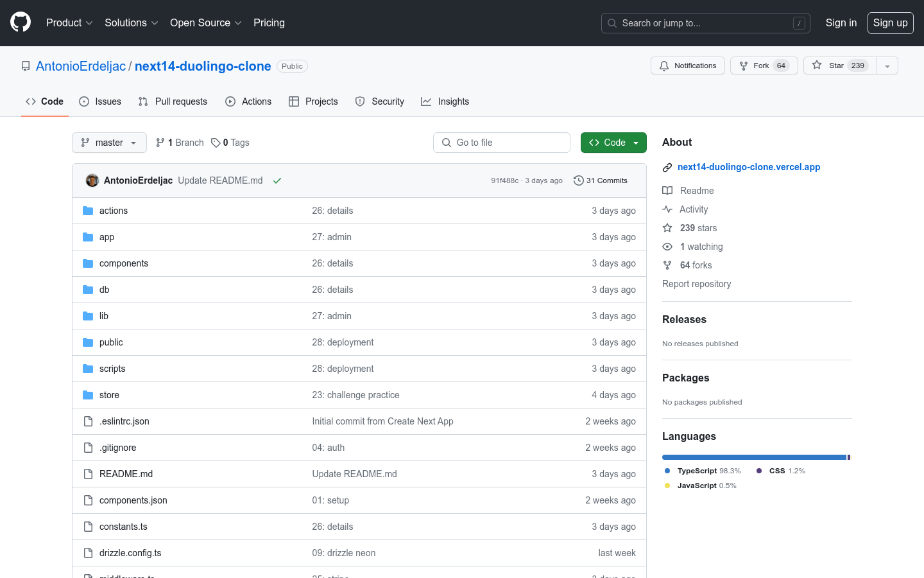Switch to the Projects tab
This screenshot has width=924, height=578.
pyautogui.click(x=313, y=101)
